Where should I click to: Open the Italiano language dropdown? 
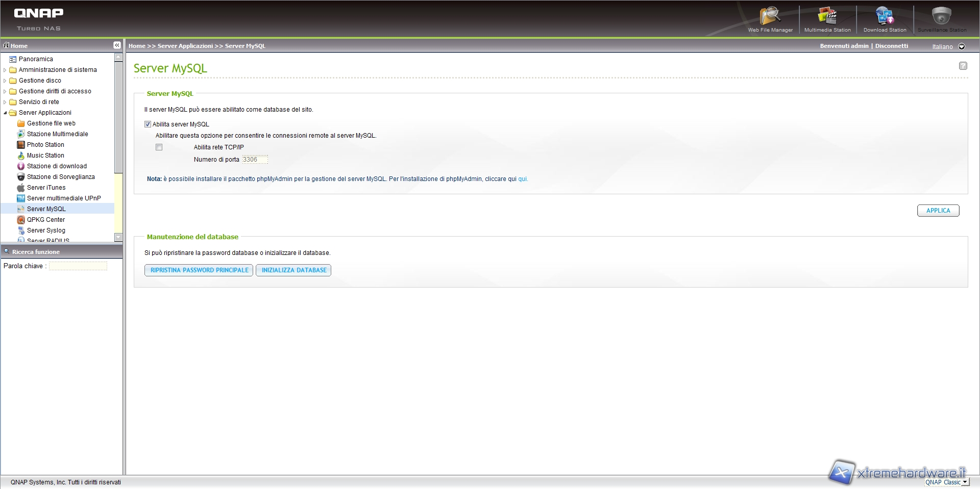pyautogui.click(x=962, y=46)
